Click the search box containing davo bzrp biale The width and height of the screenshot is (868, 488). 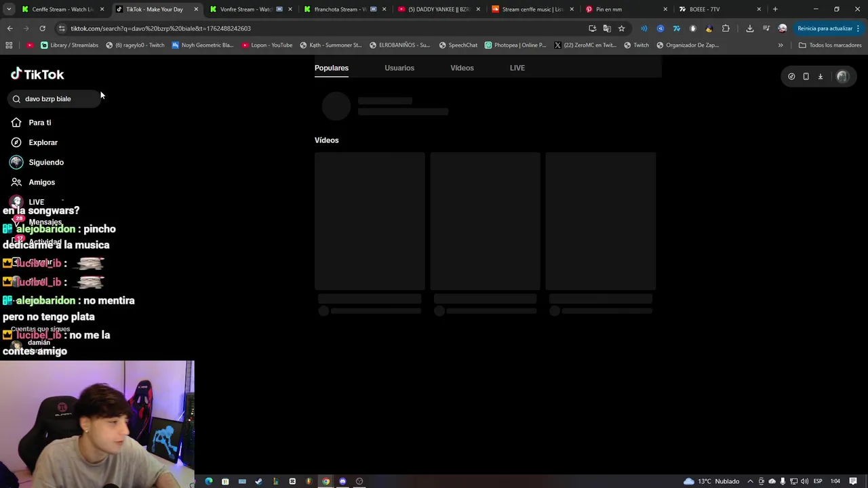click(x=54, y=99)
